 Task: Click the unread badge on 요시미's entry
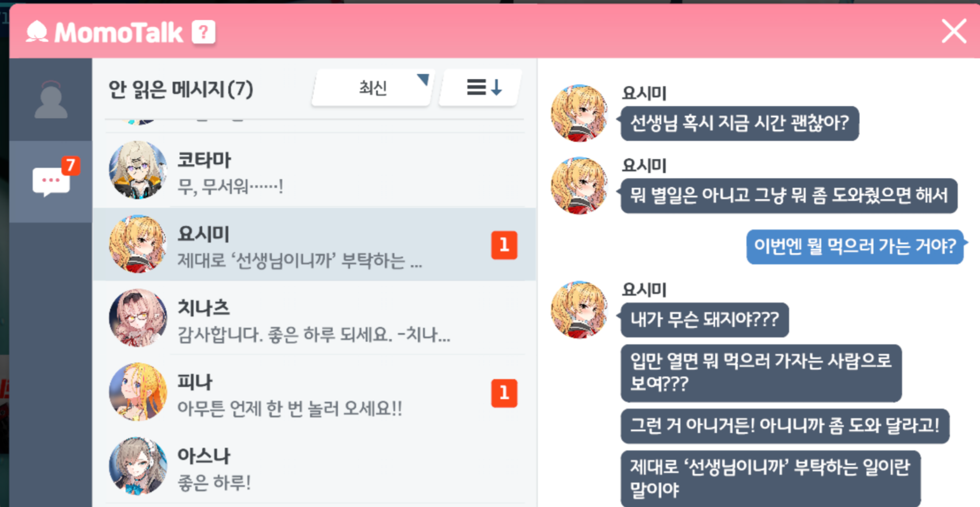(x=504, y=245)
